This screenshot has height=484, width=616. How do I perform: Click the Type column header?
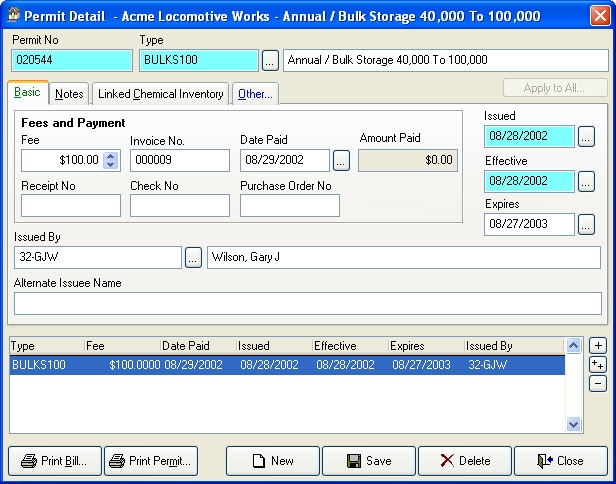[x=47, y=346]
